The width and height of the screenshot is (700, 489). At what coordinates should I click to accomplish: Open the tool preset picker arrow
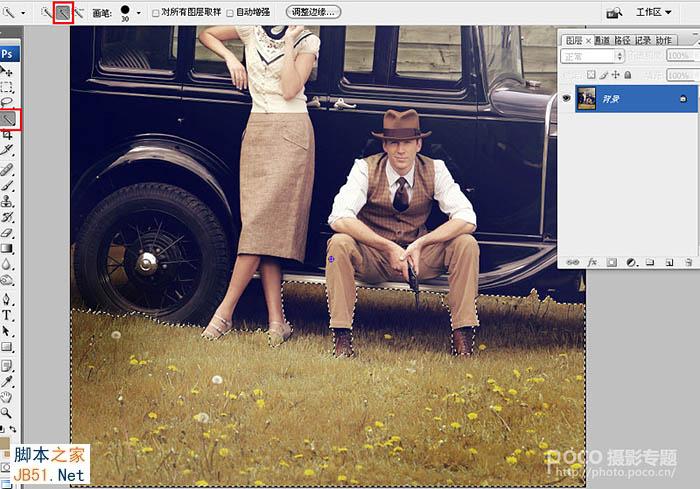(23, 13)
